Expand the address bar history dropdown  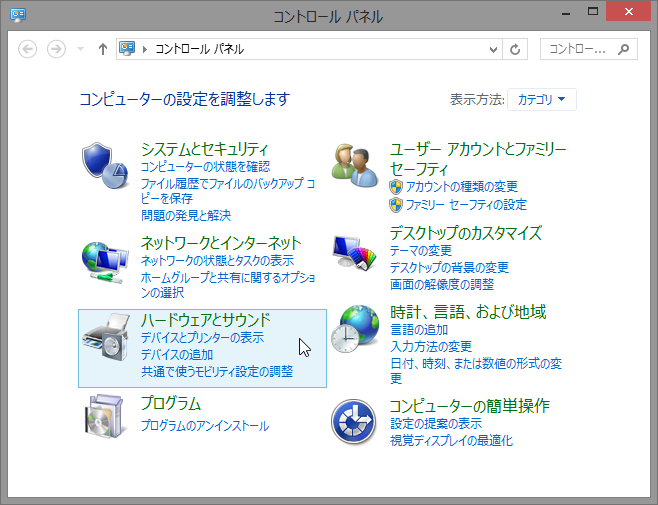coord(494,50)
